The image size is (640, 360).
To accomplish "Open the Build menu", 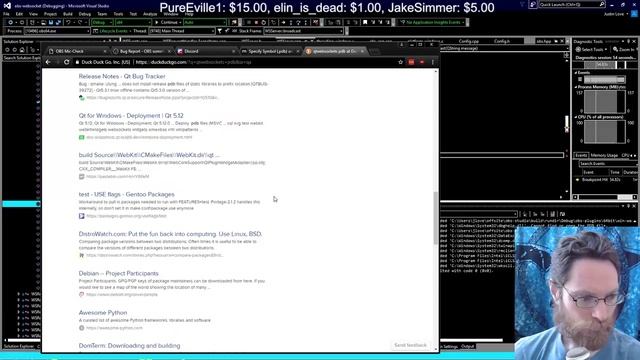I will (67, 14).
